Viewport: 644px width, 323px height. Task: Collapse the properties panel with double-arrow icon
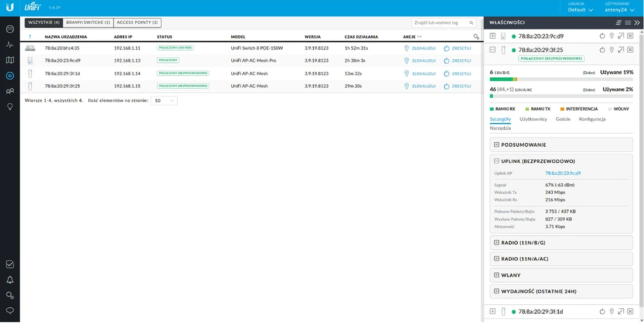pos(637,22)
